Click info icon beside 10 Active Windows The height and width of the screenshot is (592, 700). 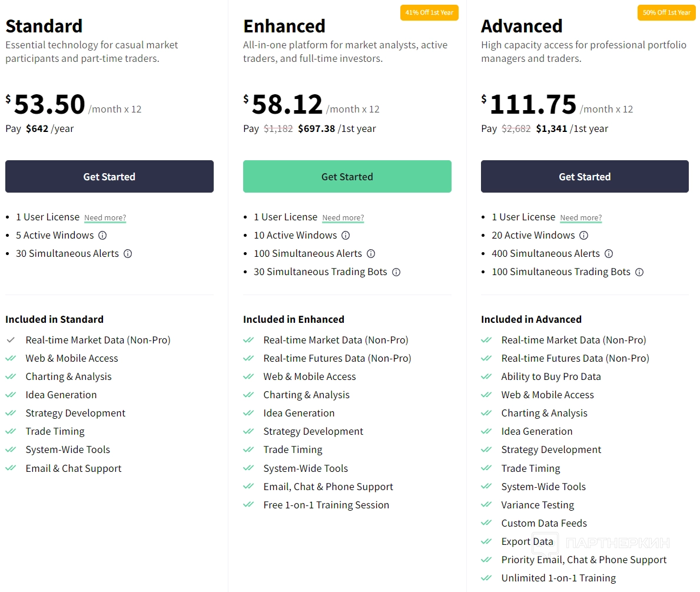point(346,236)
